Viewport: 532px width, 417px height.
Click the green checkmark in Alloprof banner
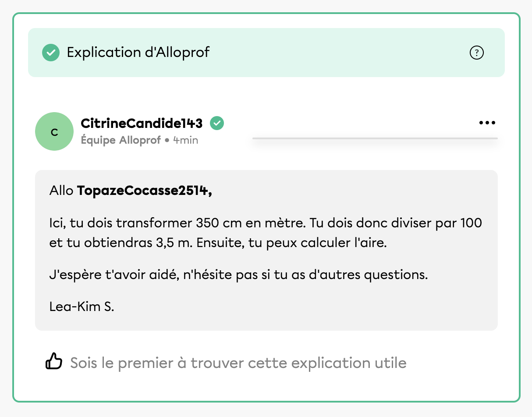pyautogui.click(x=51, y=53)
